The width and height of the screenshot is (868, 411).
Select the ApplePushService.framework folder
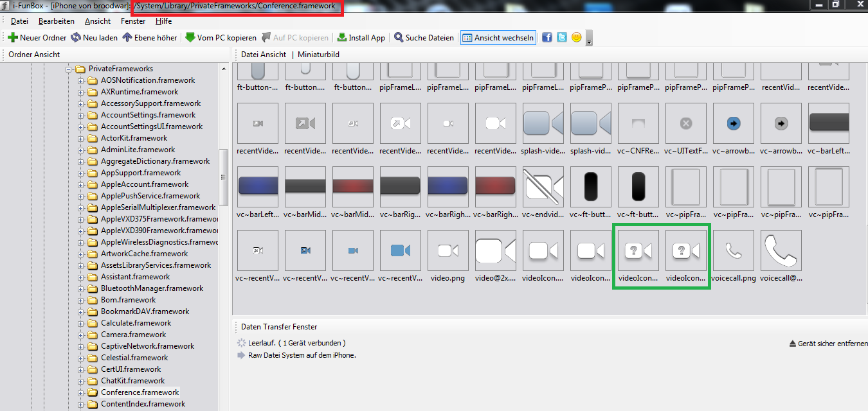coord(150,196)
